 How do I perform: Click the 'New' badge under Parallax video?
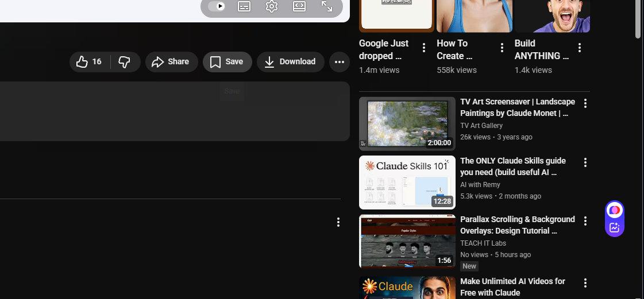[x=469, y=266]
